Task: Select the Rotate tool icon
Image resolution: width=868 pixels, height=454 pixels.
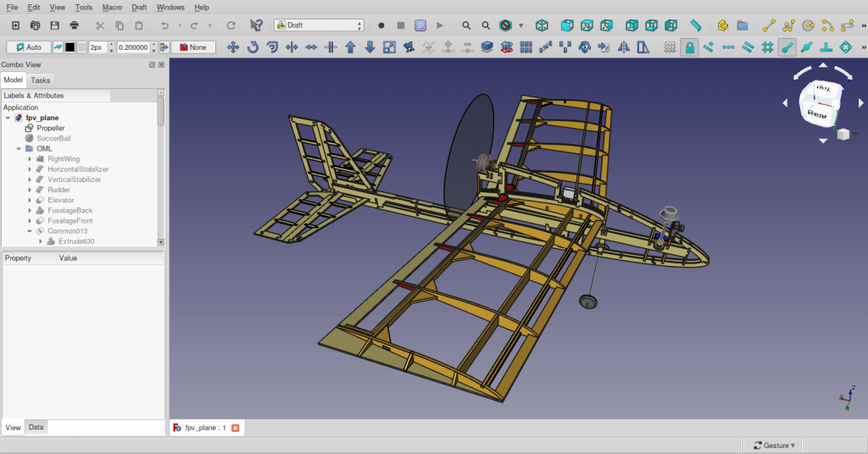Action: (x=253, y=47)
